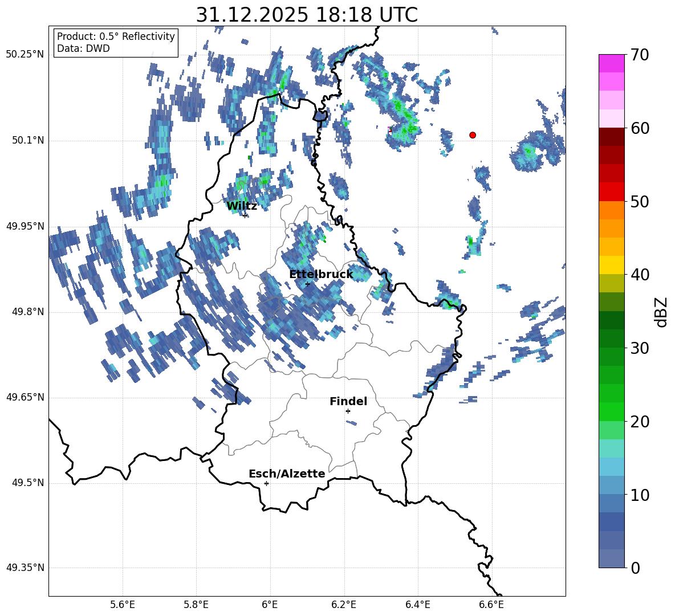
Task: Click the red dot marker on the map
Action: point(473,135)
